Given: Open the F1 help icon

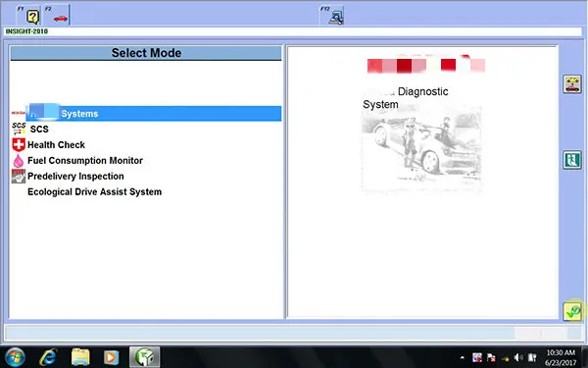Looking at the screenshot, I should coord(29,16).
